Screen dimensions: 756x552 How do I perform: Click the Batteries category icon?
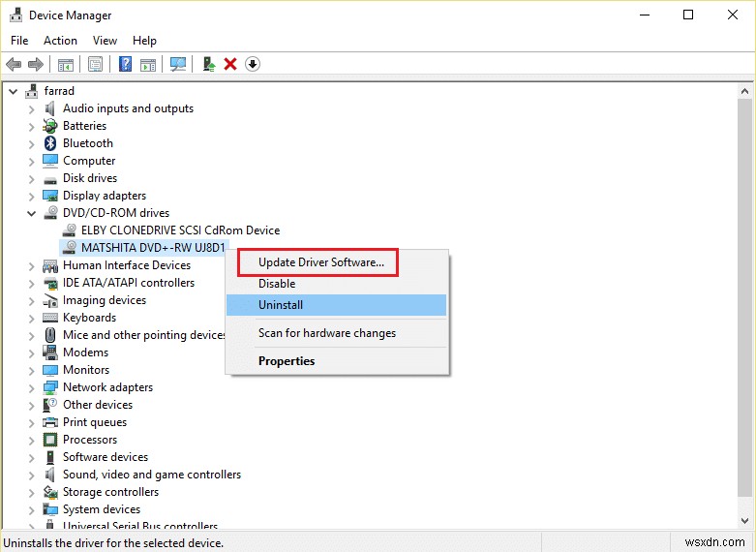[x=50, y=126]
